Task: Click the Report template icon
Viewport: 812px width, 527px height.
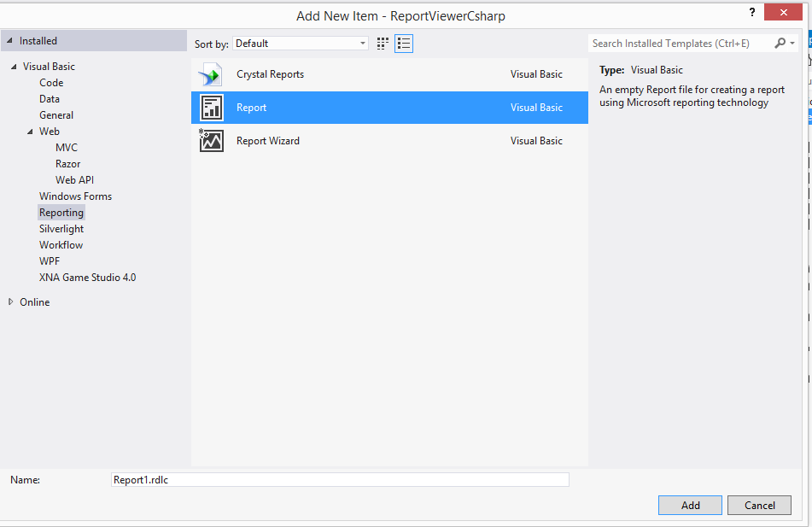Action: (210, 107)
